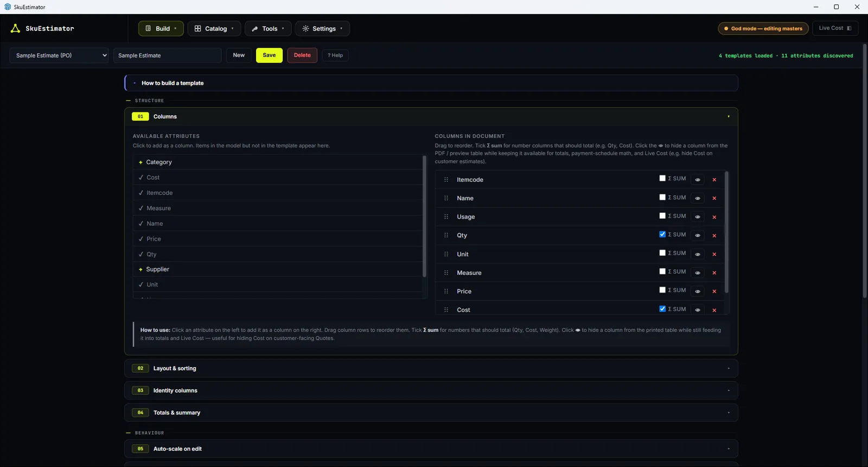This screenshot has height=467, width=868.
Task: Uncheck the SUM checkbox for Qty
Action: click(x=662, y=234)
